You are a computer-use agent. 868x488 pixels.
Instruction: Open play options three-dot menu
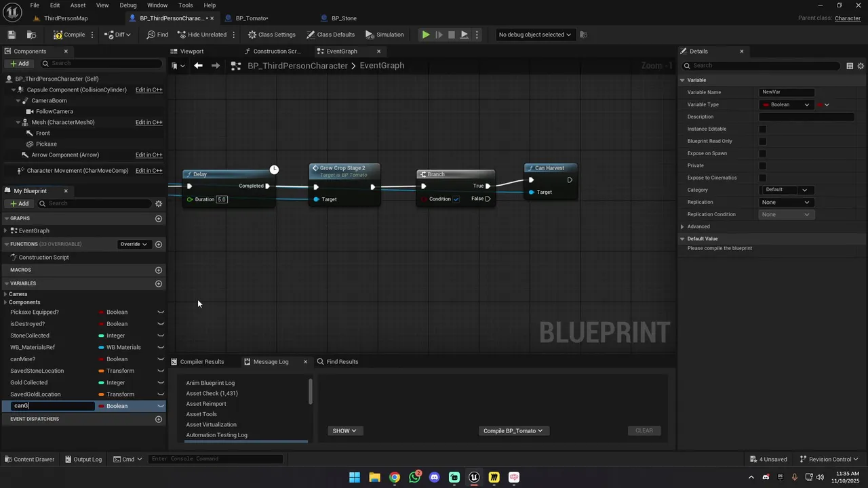(x=477, y=35)
